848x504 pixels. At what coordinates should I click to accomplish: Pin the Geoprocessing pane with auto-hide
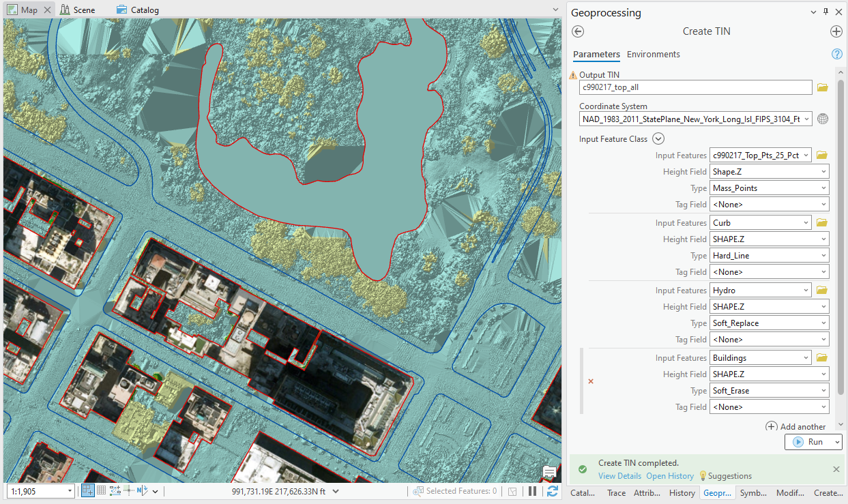[x=825, y=12]
